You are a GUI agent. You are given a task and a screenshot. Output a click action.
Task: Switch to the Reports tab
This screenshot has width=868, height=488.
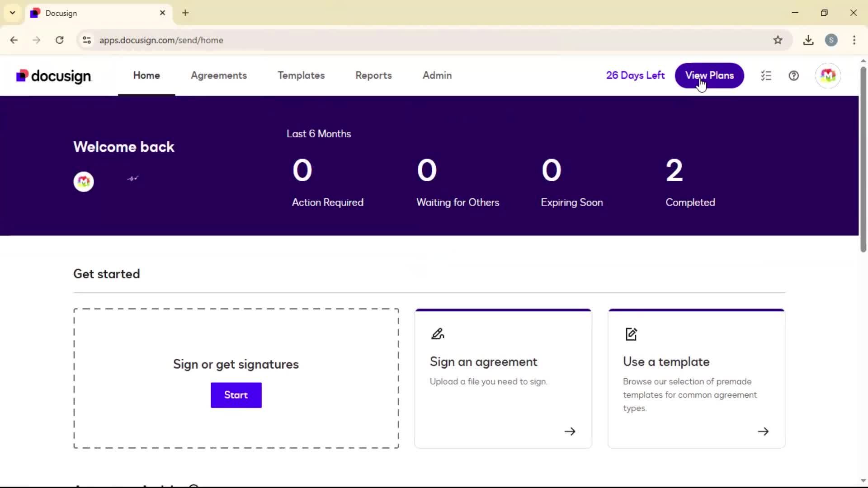tap(373, 75)
